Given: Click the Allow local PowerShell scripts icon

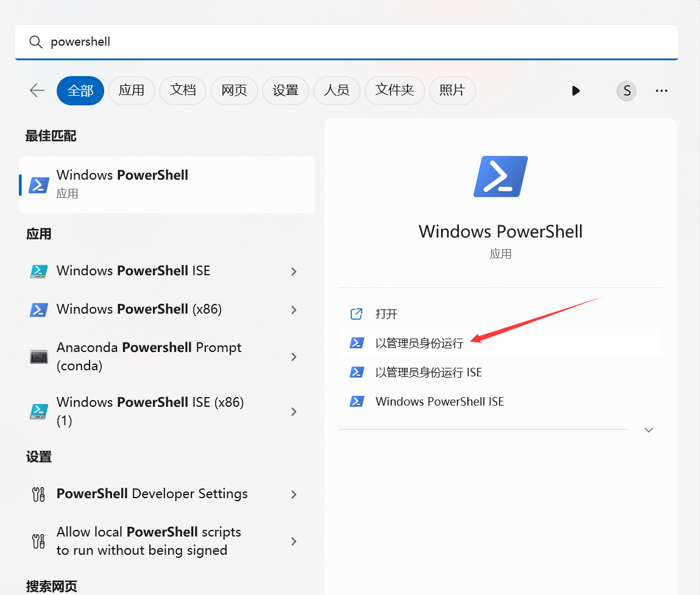Looking at the screenshot, I should tap(38, 541).
